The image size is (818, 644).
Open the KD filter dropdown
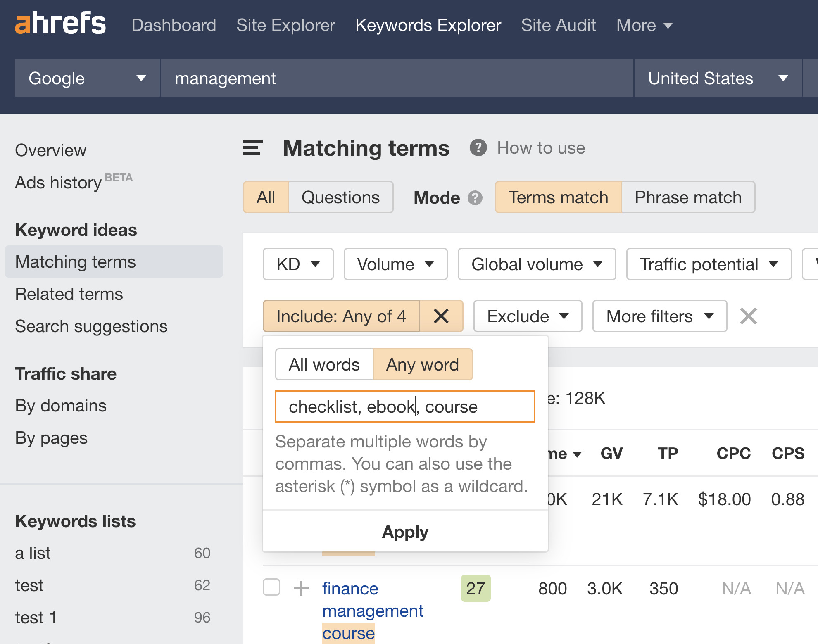[298, 264]
